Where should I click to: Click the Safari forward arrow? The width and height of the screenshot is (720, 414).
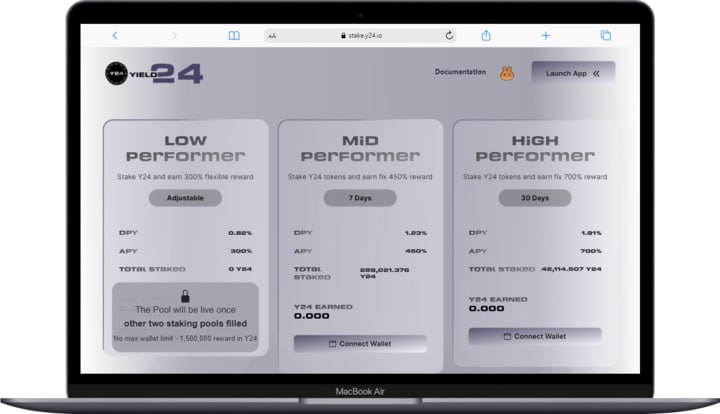tap(174, 35)
